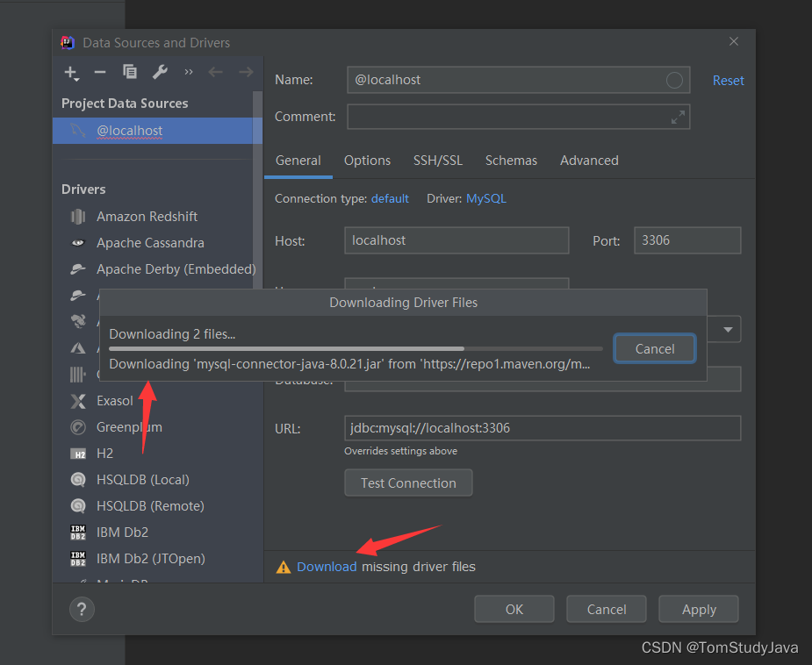Go forward with right arrow icon
The image size is (812, 665).
pyautogui.click(x=246, y=72)
